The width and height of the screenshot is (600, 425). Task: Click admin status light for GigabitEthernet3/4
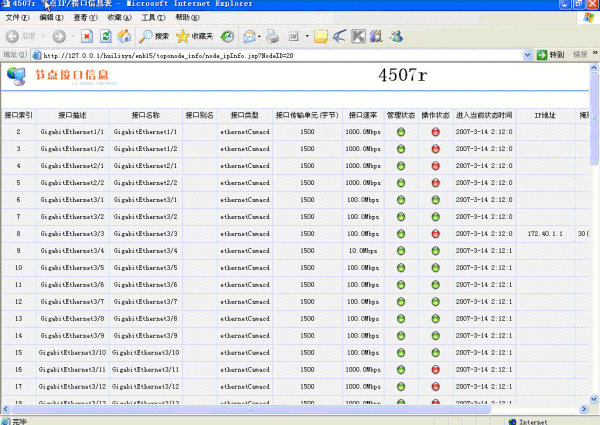[401, 251]
